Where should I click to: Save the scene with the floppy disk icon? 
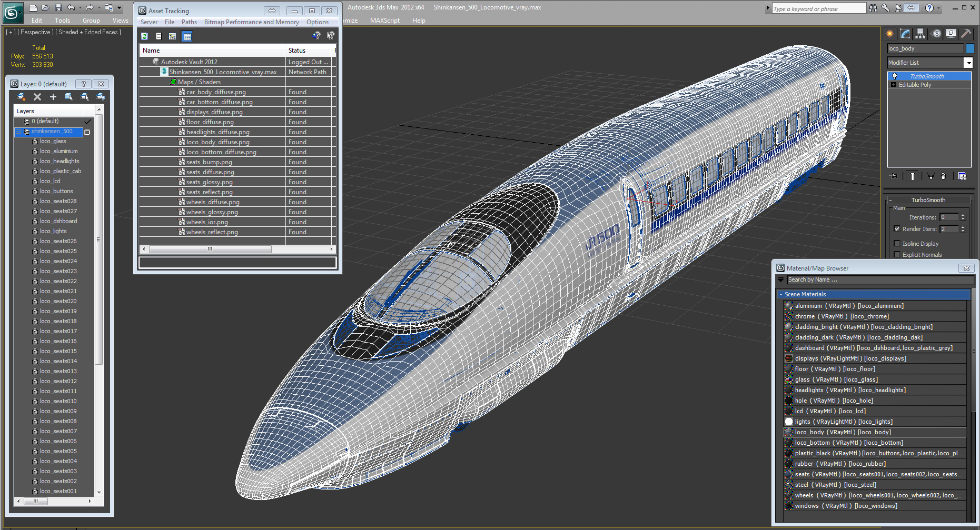[58, 7]
